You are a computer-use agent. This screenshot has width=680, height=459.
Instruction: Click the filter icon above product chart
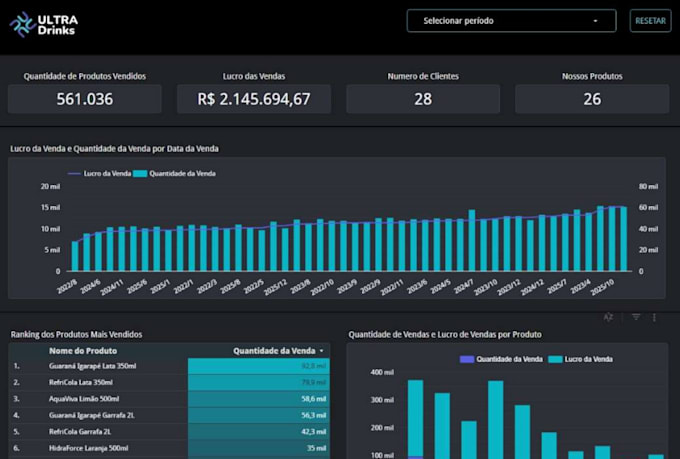[x=636, y=317]
